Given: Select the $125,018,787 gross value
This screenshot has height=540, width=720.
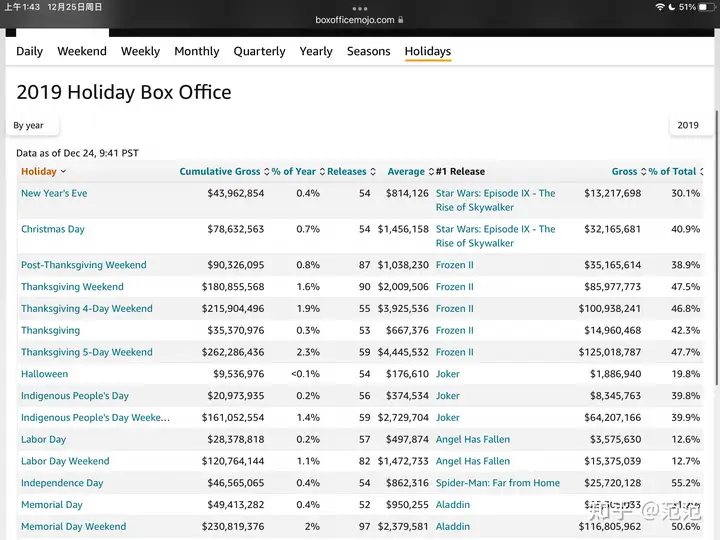Looking at the screenshot, I should point(610,352).
